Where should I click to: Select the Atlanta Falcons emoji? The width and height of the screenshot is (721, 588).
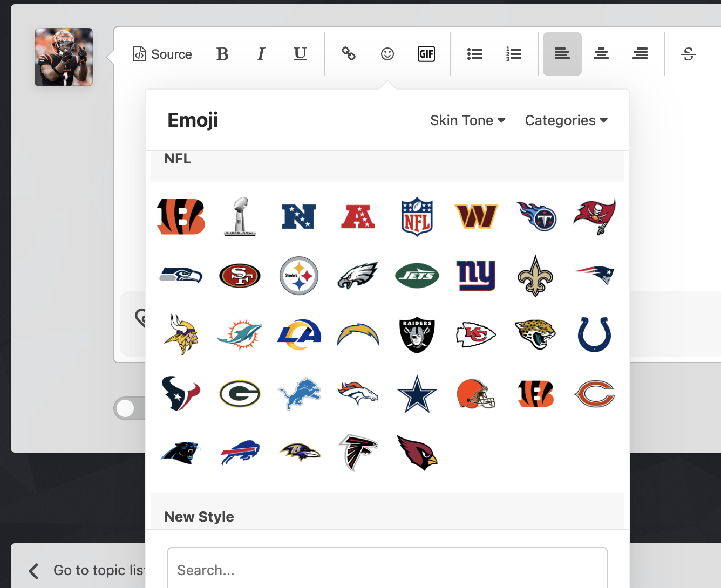(358, 453)
